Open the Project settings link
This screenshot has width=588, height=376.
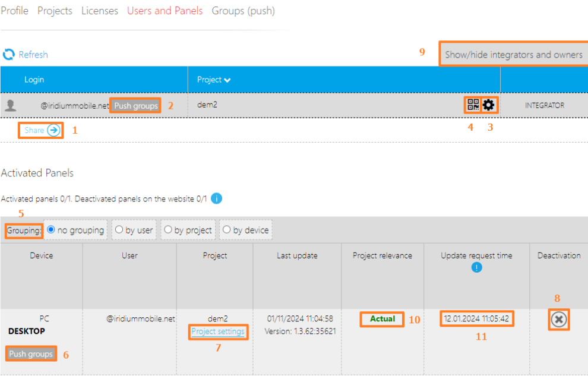tap(218, 331)
